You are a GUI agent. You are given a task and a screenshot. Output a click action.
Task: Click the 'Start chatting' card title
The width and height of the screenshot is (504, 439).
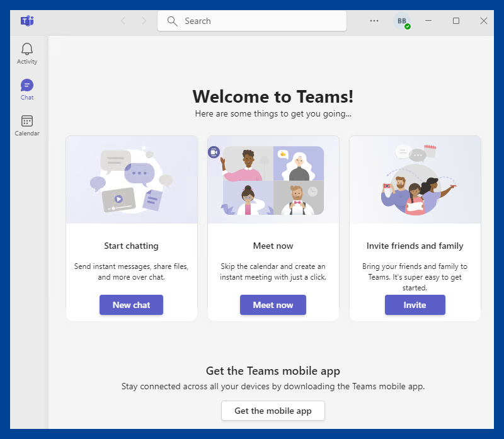pos(131,246)
